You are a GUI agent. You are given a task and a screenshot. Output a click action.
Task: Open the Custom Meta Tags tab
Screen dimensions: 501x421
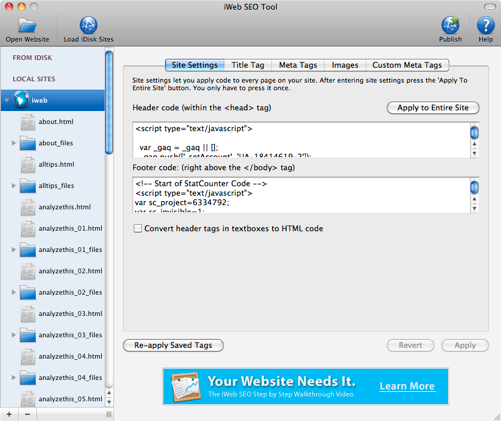coord(407,65)
